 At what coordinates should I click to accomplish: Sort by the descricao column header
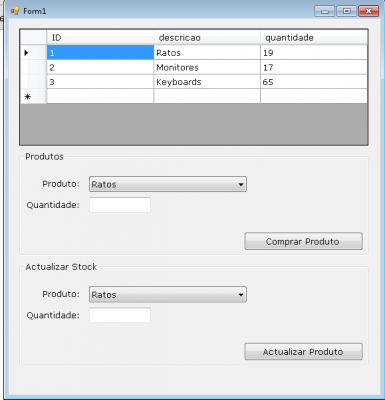coord(207,38)
